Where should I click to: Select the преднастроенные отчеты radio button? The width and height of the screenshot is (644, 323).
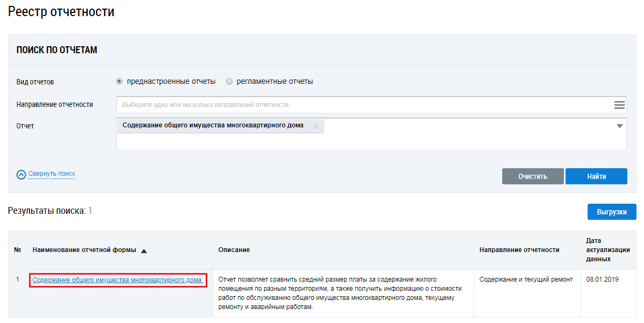(x=119, y=82)
